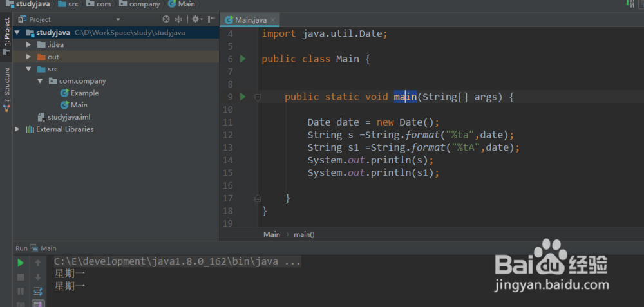
Task: Open the 1: Project tool window tab
Action: [6, 36]
